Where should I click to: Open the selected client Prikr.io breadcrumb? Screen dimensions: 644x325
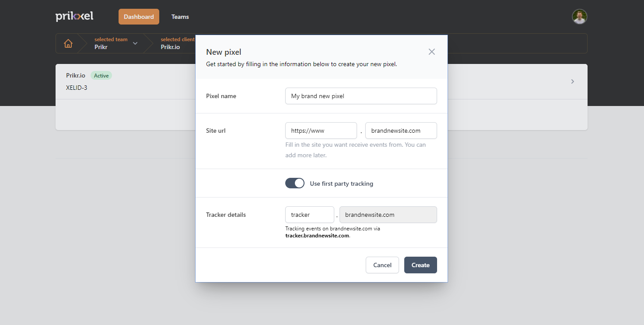175,43
